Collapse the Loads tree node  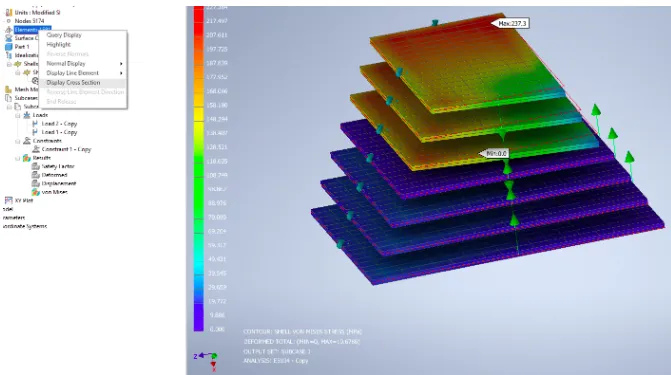coord(18,116)
